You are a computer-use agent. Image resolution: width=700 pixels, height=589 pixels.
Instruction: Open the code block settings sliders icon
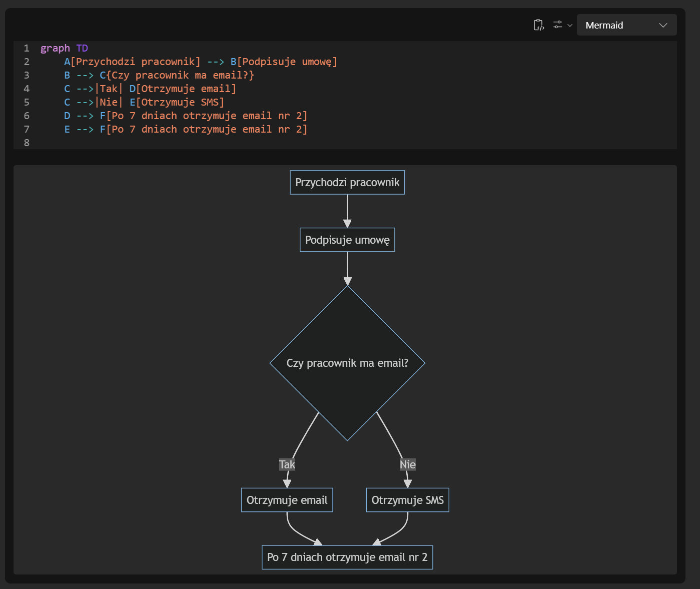tap(557, 25)
